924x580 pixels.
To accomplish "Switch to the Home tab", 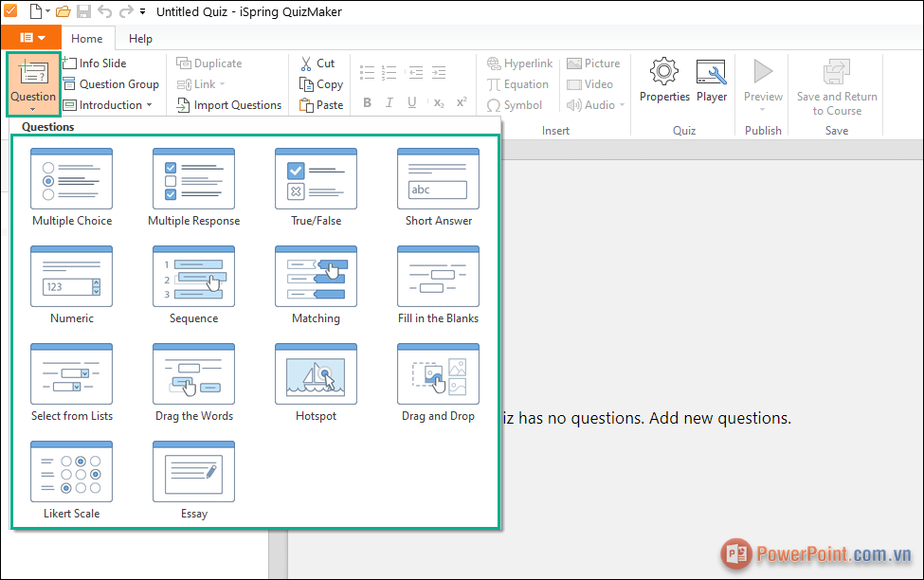I will [x=86, y=38].
